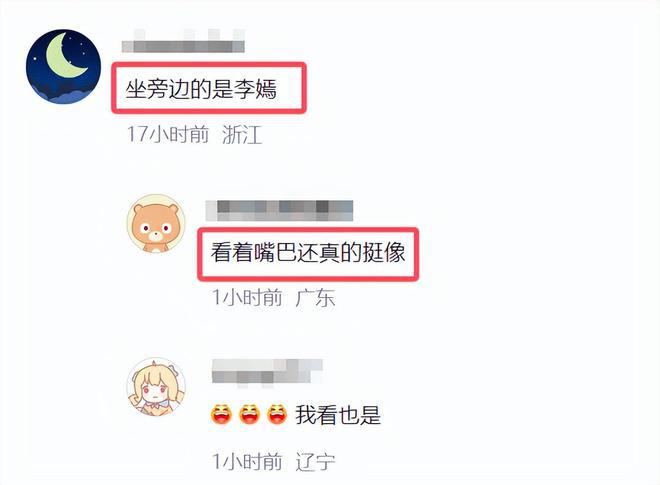Open the moon avatar profile

coord(63,67)
